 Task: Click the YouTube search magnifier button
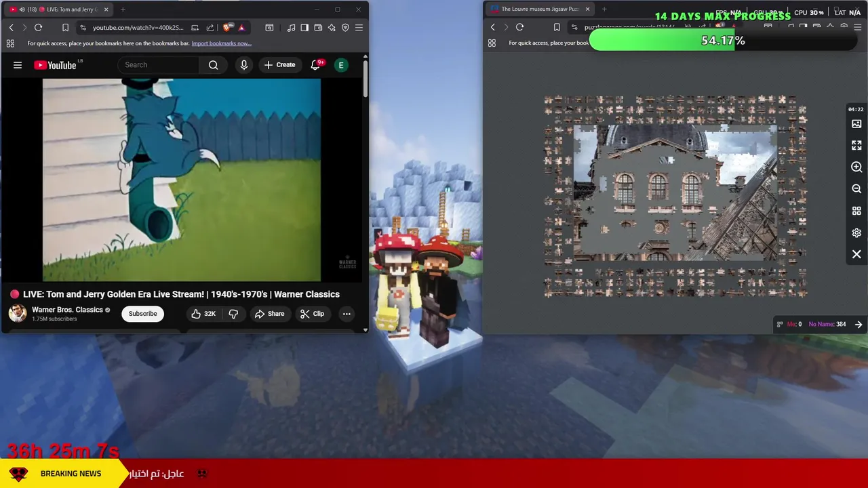(213, 65)
